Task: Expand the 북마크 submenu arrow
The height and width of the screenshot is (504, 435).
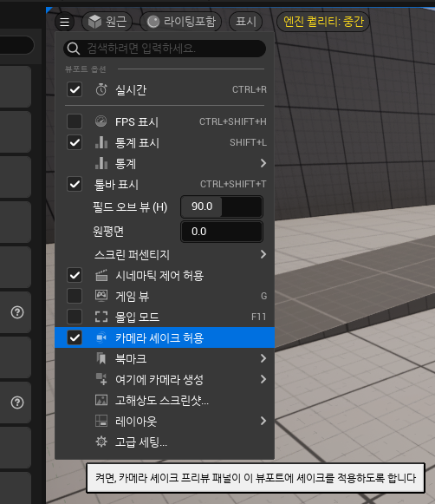Action: pyautogui.click(x=263, y=358)
